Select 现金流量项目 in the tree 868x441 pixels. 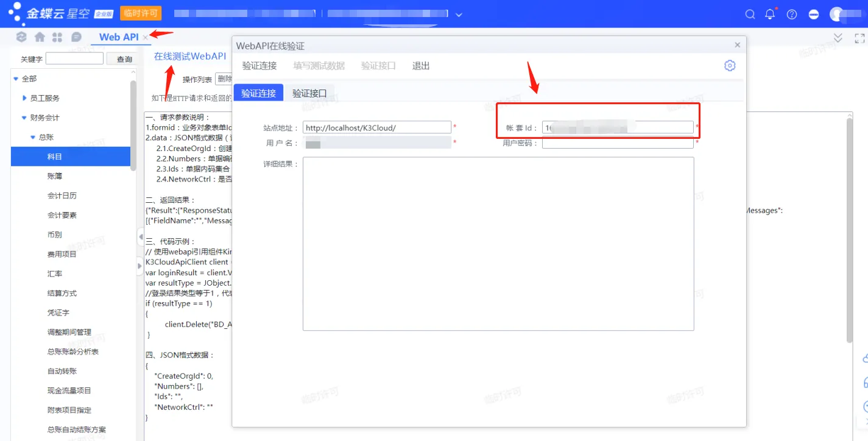(x=70, y=390)
